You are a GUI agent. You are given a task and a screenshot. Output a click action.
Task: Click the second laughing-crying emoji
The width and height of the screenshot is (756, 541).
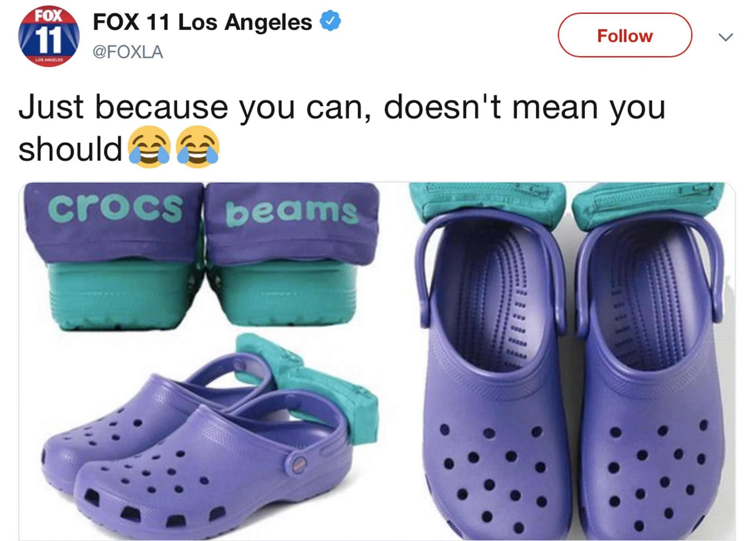[x=198, y=147]
